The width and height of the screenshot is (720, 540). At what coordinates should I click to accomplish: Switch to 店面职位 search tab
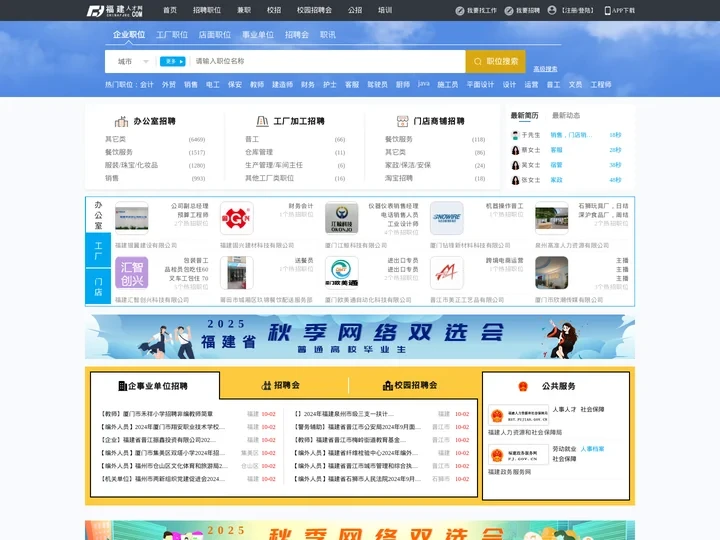215,35
